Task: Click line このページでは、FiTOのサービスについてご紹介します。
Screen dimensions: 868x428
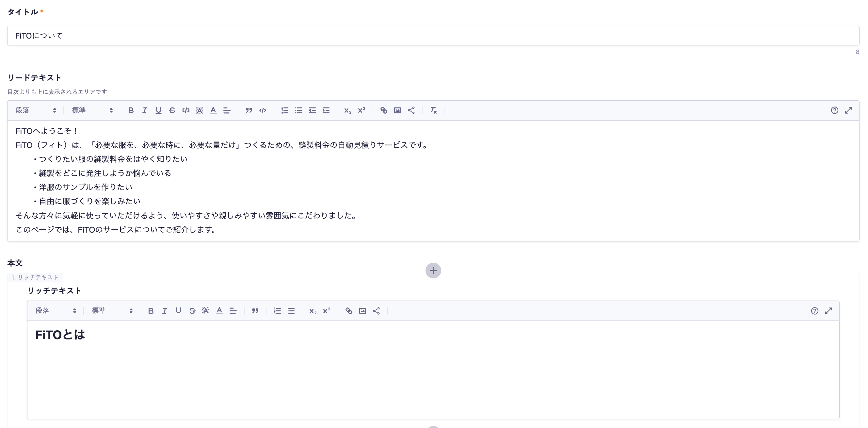Action: [x=116, y=229]
